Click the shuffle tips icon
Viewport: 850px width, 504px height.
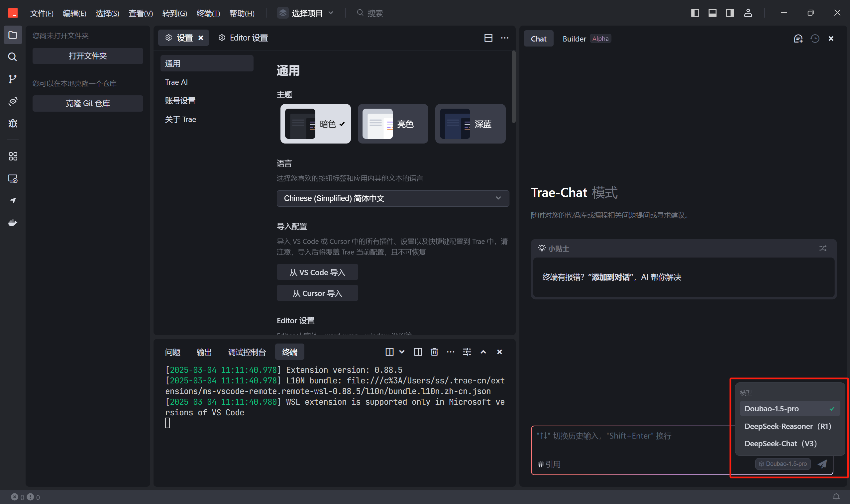[822, 248]
